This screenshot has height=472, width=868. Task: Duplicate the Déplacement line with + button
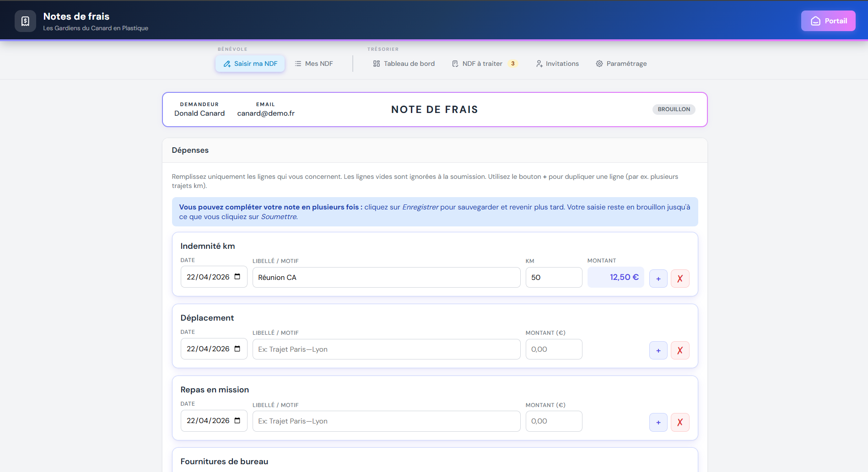click(x=658, y=350)
